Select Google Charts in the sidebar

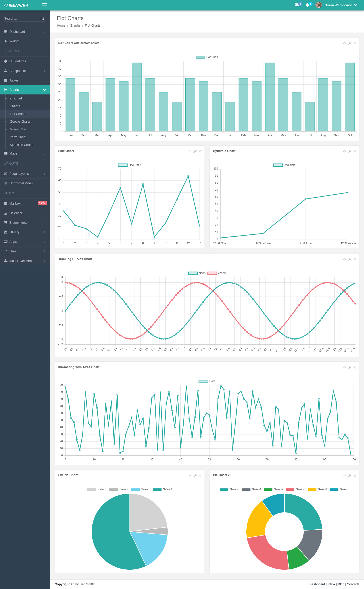tap(20, 122)
